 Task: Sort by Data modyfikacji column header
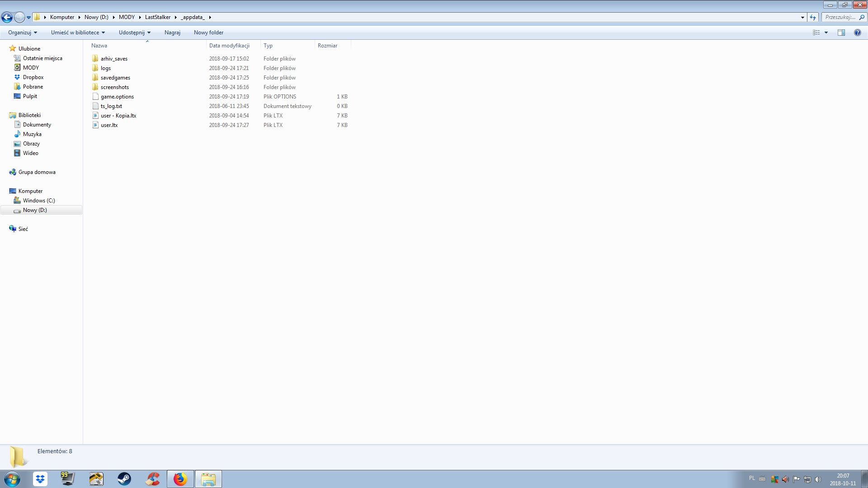(229, 46)
